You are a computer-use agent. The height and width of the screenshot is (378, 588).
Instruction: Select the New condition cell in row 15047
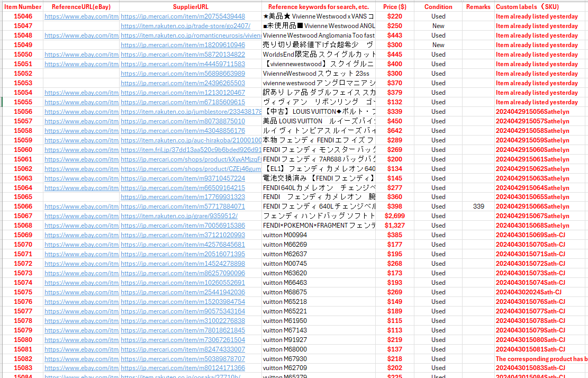click(438, 26)
